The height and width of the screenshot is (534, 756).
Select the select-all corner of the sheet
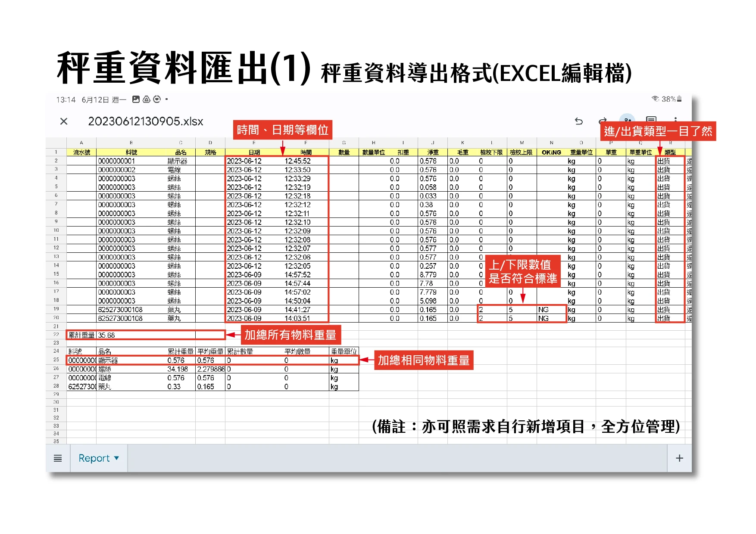56,143
